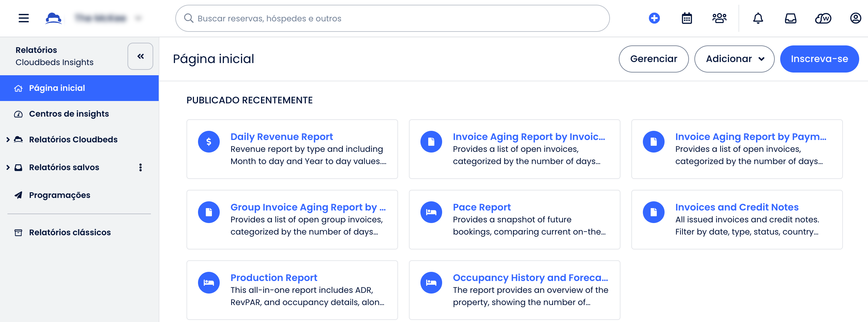Screen dimensions: 868x322
Task: Open the inbox tray icon
Action: point(790,18)
